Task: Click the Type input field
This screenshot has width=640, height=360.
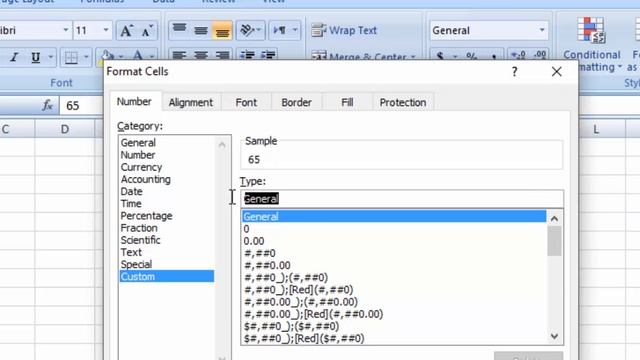Action: coord(402,199)
